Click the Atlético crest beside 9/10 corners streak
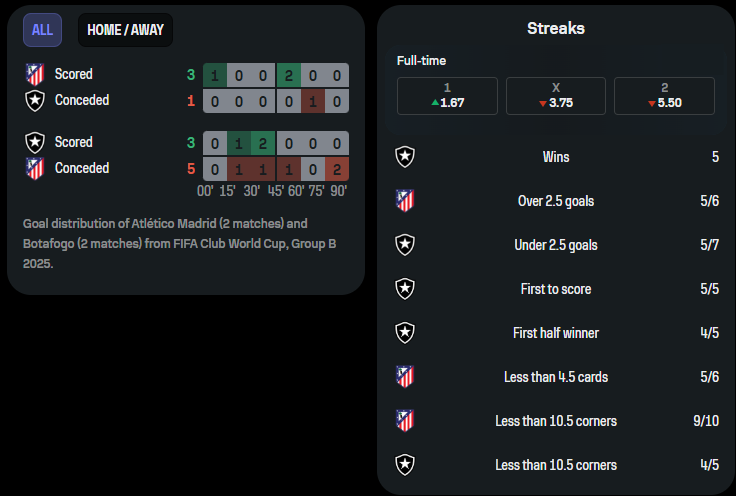This screenshot has width=736, height=496. click(405, 421)
